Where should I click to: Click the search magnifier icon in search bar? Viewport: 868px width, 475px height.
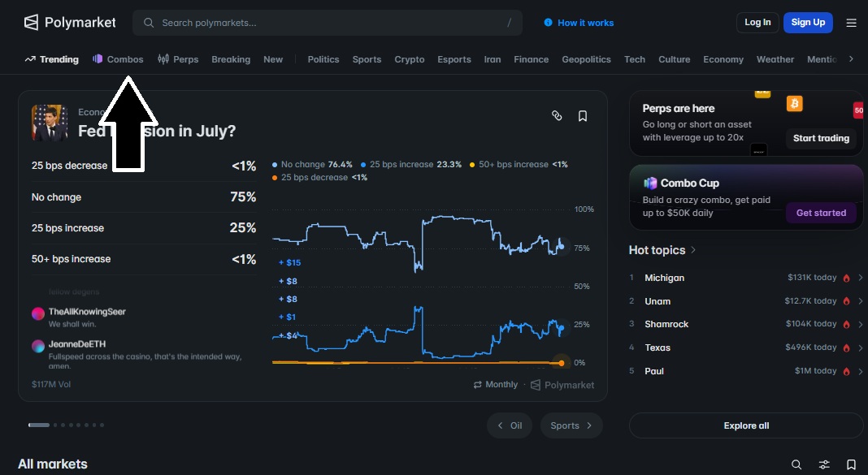[149, 23]
